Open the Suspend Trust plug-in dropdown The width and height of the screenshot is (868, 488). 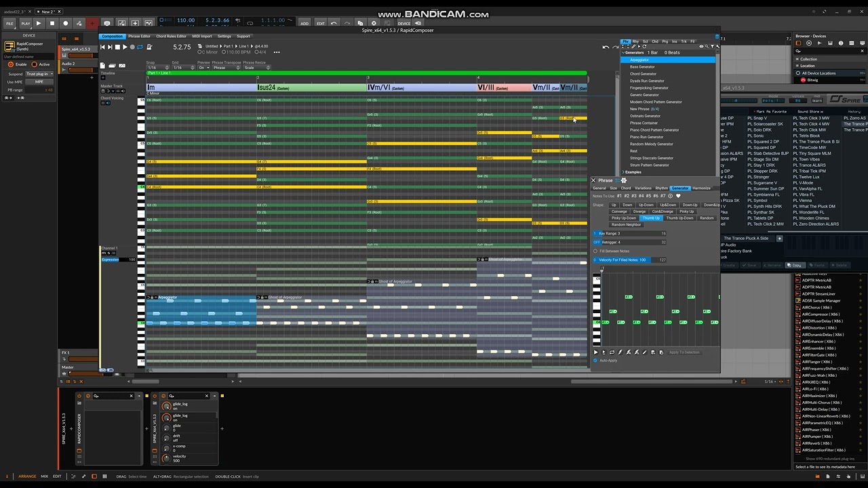click(x=39, y=73)
